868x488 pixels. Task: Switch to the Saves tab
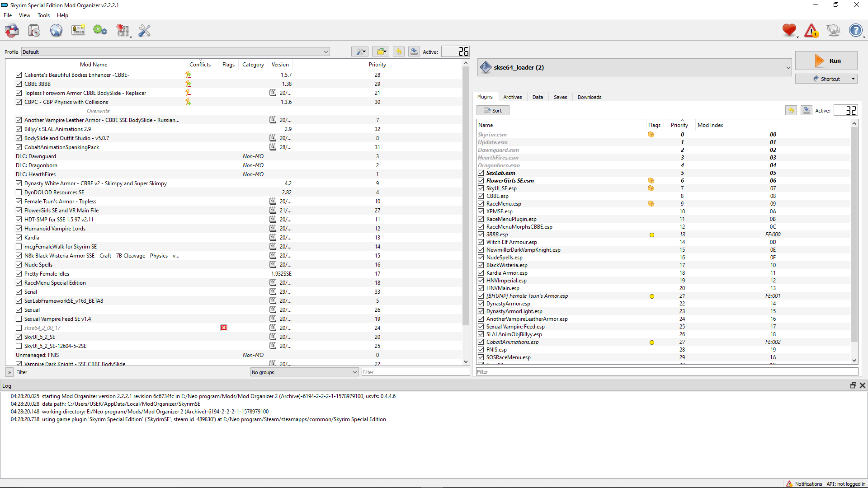pyautogui.click(x=560, y=97)
